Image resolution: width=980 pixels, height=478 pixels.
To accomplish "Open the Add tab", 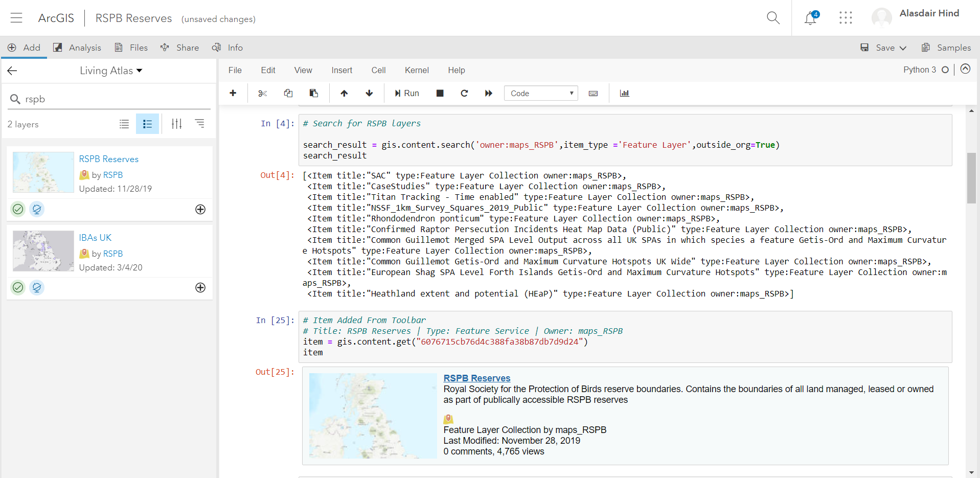I will point(24,48).
